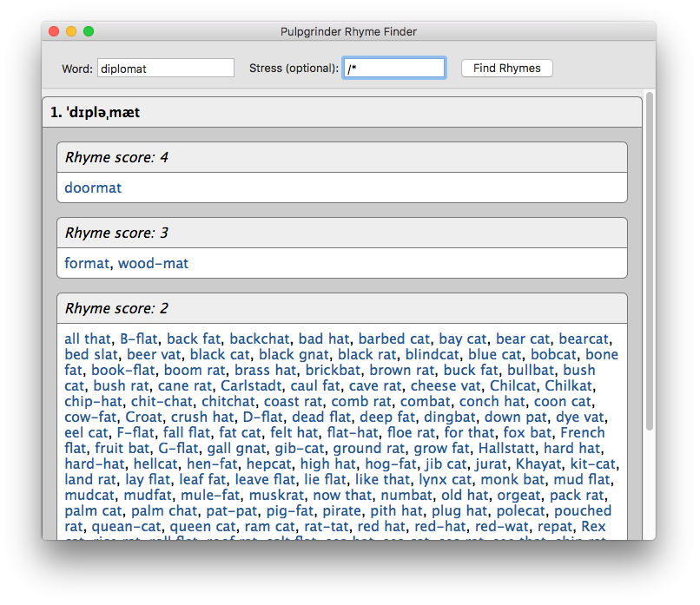Maximize window with green button
The image size is (700, 605).
coord(89,31)
